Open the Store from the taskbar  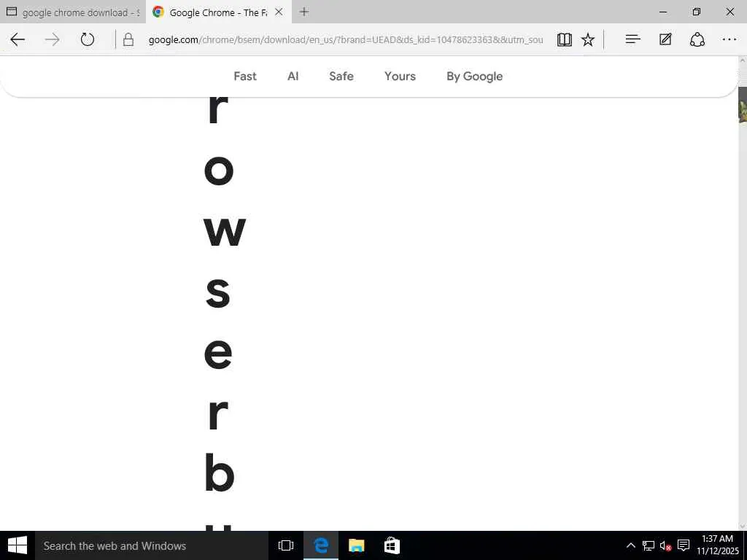(x=392, y=545)
